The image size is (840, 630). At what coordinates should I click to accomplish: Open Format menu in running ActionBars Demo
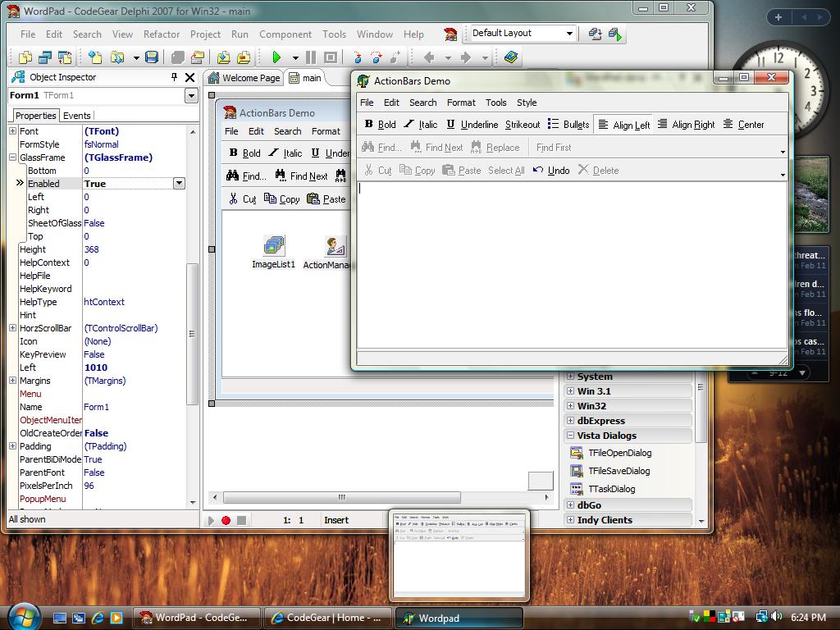click(x=461, y=103)
